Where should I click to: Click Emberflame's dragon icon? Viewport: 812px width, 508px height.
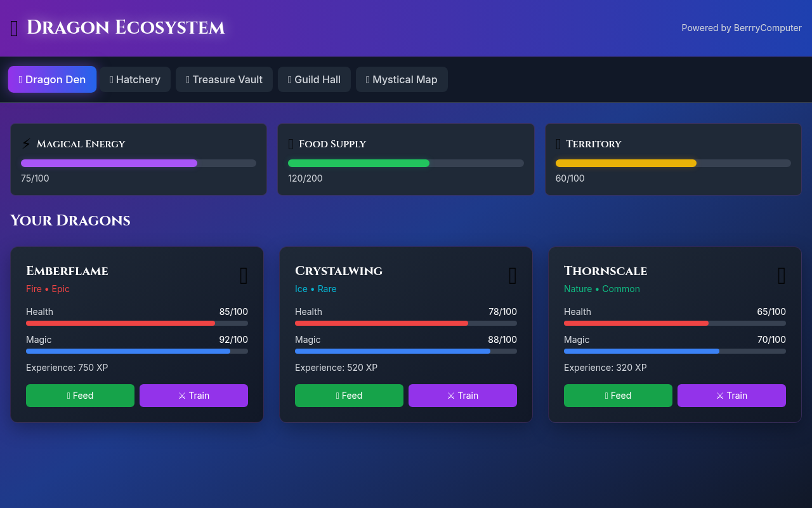[243, 276]
